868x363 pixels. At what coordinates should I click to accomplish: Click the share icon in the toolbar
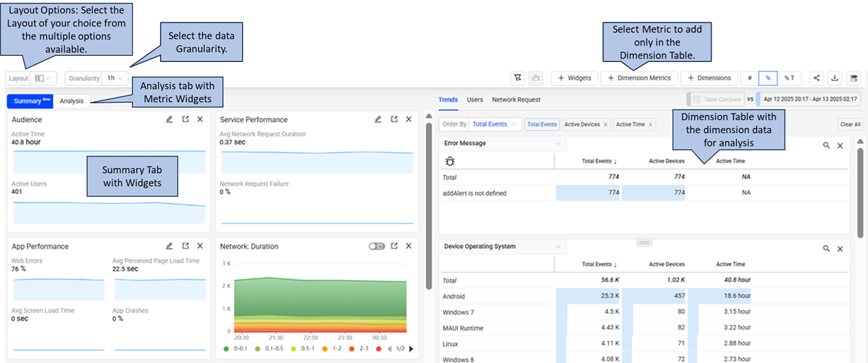click(x=816, y=78)
